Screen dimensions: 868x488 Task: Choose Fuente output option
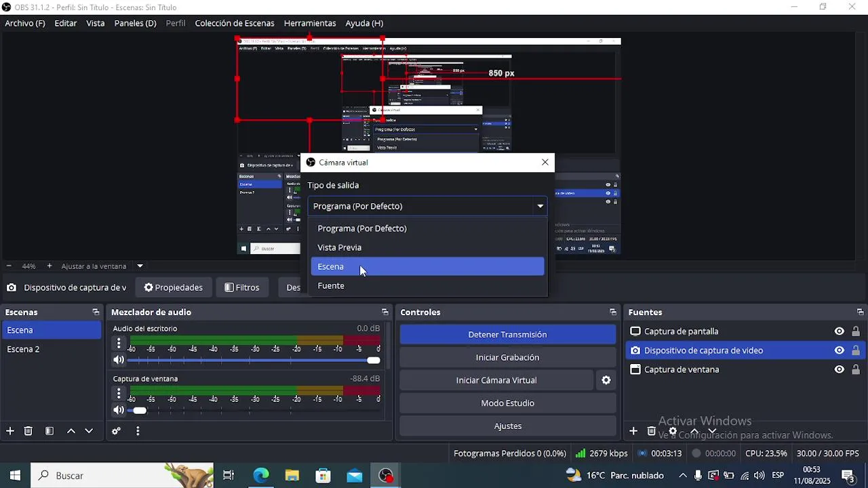click(x=427, y=285)
